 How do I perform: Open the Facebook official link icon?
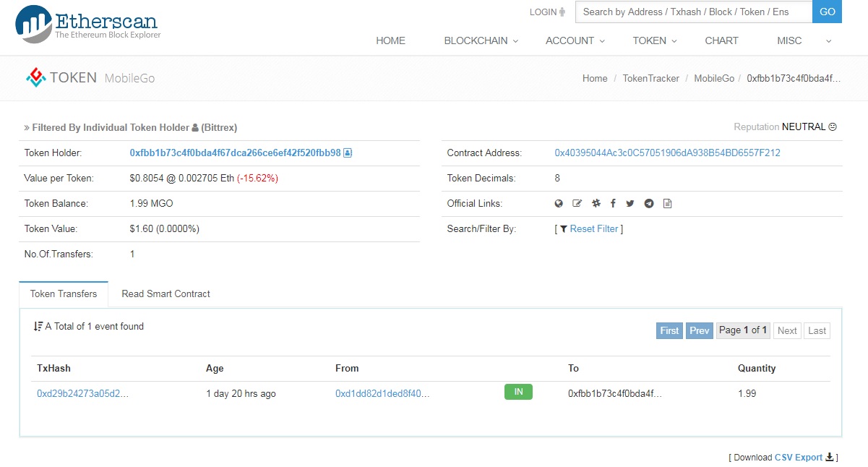pyautogui.click(x=613, y=204)
